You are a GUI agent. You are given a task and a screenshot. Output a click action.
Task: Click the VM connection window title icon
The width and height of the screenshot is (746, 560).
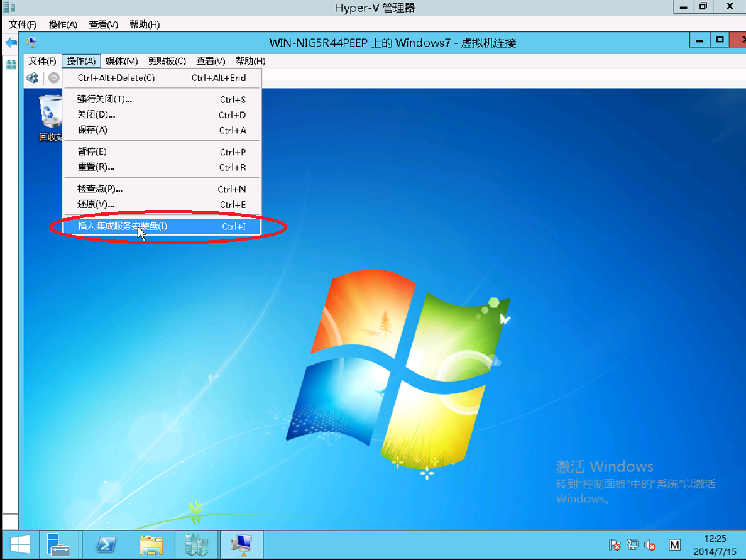tap(31, 43)
